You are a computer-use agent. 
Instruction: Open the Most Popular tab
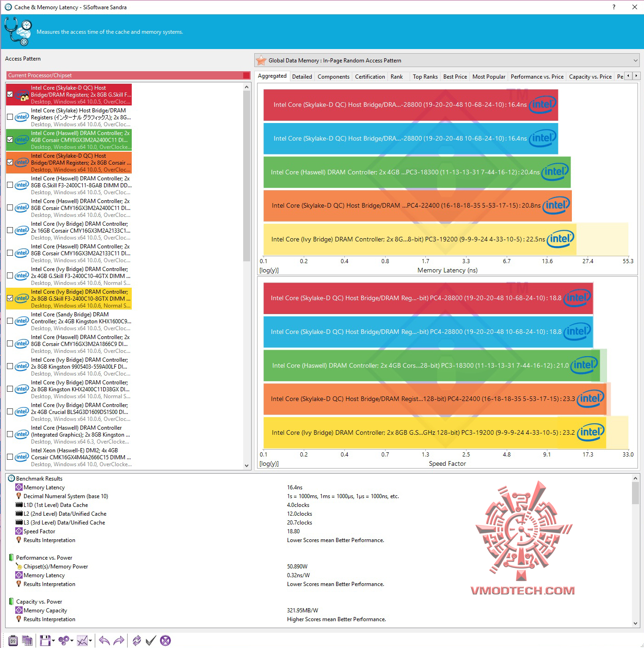click(489, 77)
